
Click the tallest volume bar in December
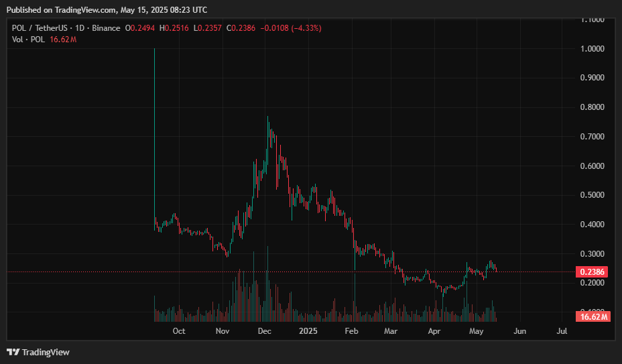click(267, 284)
